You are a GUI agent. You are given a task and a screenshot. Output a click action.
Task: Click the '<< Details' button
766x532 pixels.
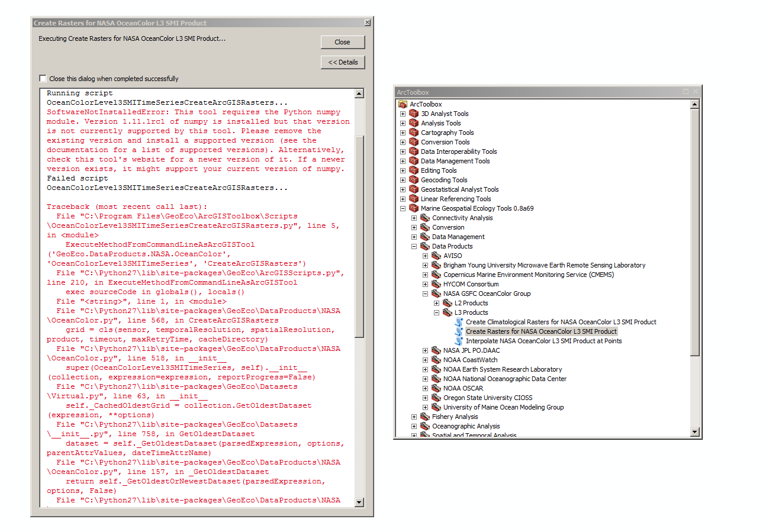pos(343,62)
